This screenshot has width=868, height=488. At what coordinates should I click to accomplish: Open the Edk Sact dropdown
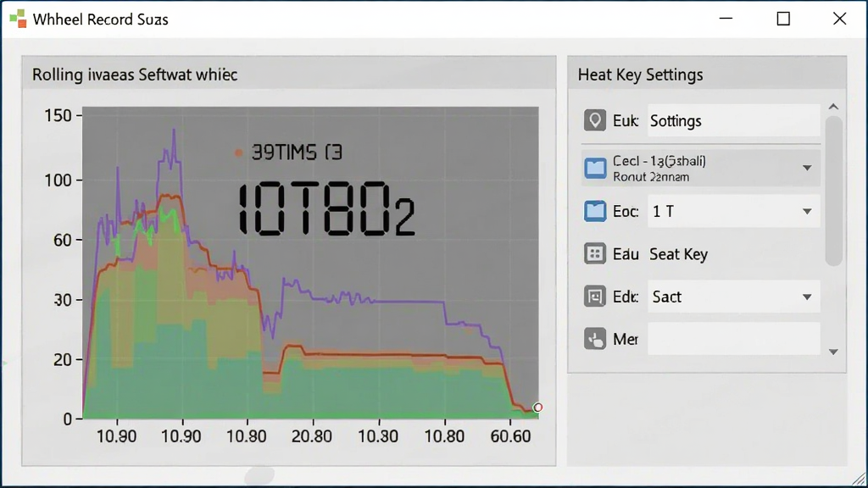coord(807,297)
